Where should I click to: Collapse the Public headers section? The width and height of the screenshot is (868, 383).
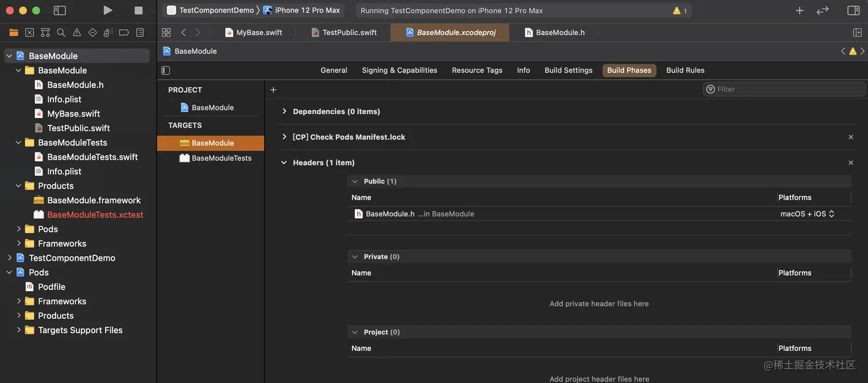click(355, 181)
